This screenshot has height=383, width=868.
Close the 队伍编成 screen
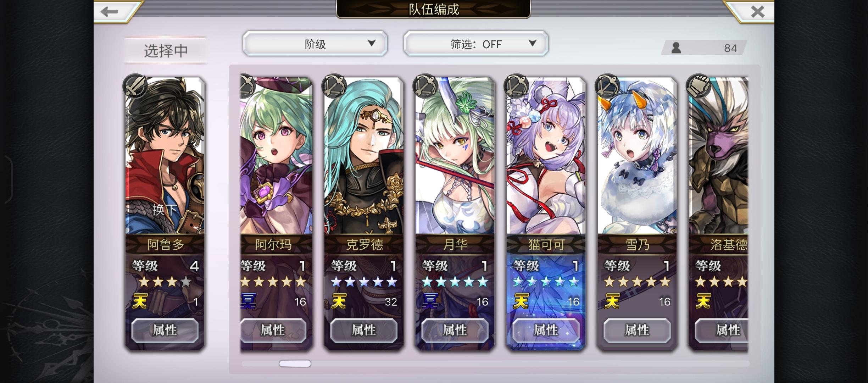[757, 12]
